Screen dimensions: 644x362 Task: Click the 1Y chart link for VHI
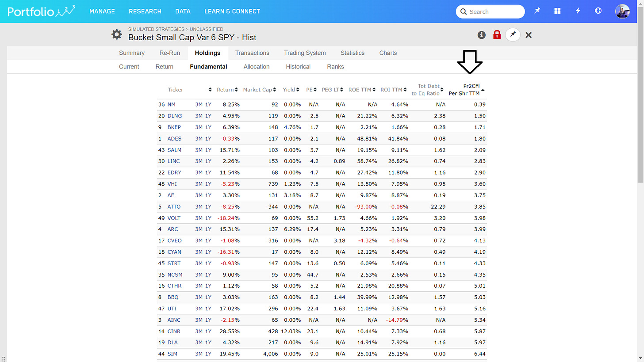(208, 184)
